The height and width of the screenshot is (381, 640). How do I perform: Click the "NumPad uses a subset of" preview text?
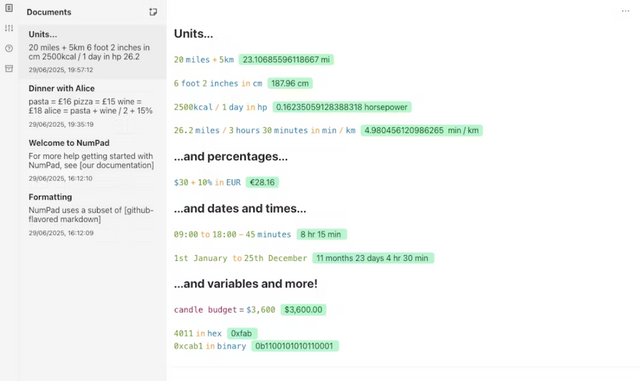point(91,215)
